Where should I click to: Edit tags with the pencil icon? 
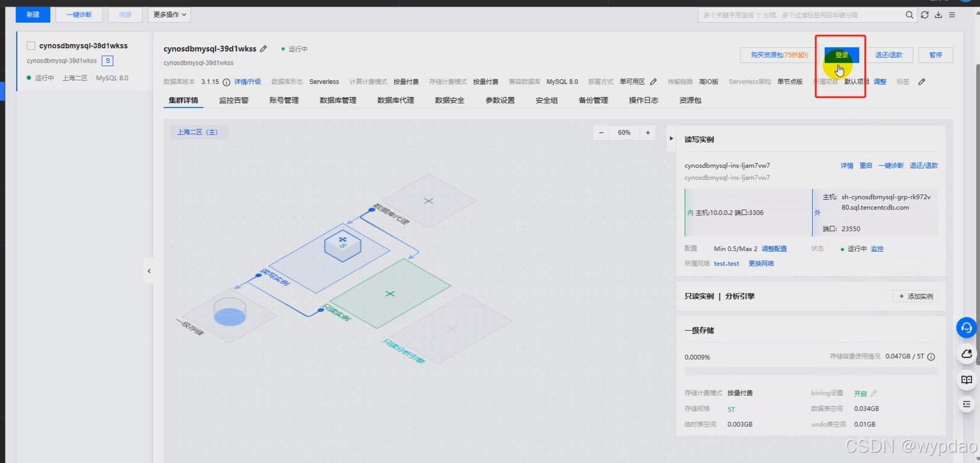[922, 81]
